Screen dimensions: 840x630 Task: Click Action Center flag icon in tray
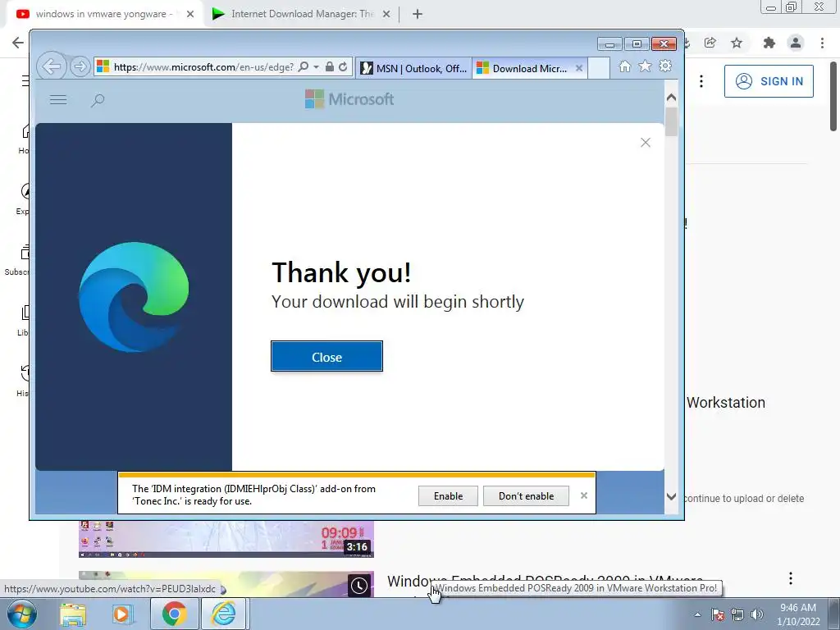718,614
